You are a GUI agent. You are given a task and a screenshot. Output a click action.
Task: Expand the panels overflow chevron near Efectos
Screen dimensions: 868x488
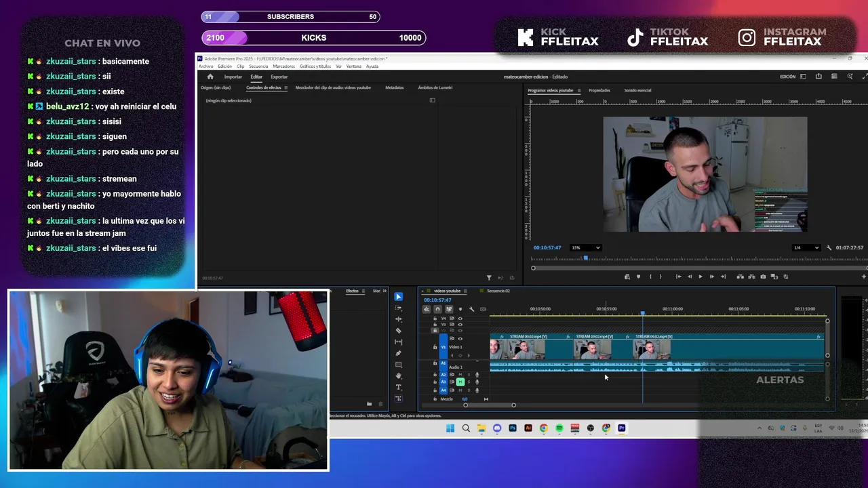(384, 291)
